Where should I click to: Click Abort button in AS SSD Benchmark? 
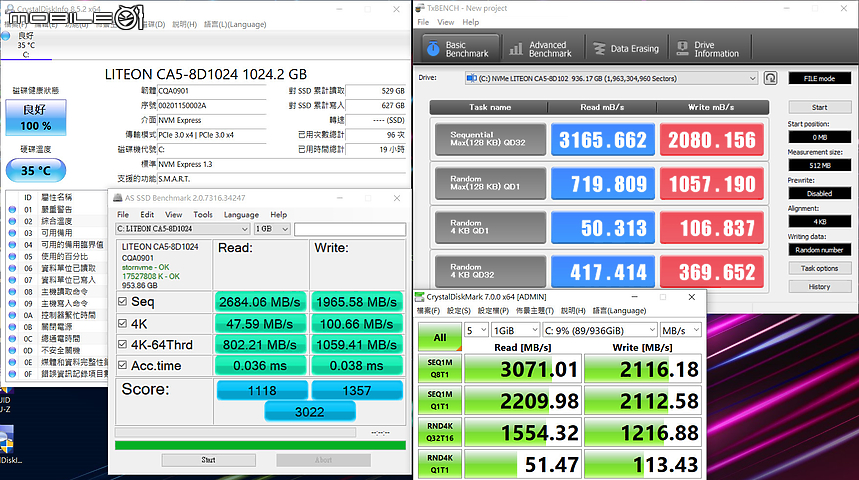pos(323,460)
